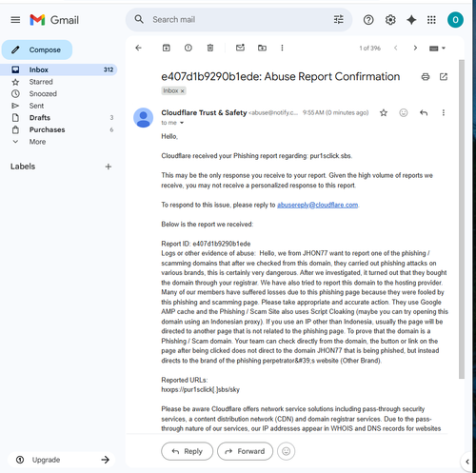The height and width of the screenshot is (473, 476).
Task: Go to the newer email arrow
Action: point(395,48)
